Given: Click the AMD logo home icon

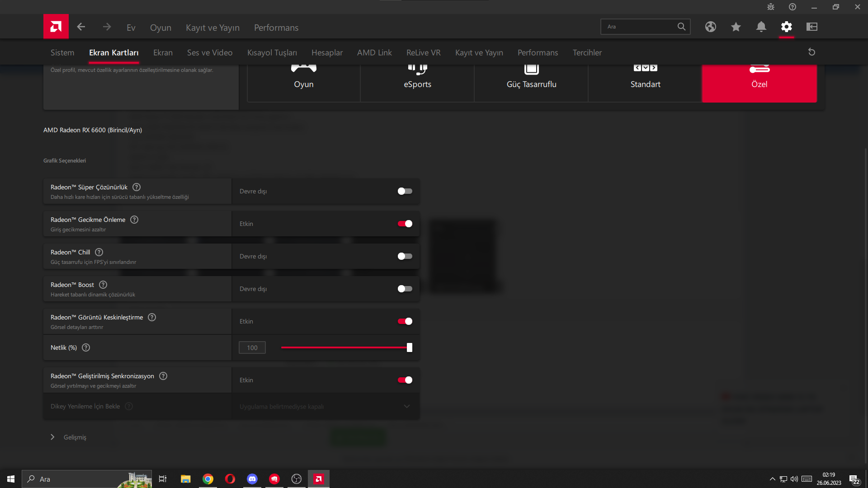Looking at the screenshot, I should (56, 27).
